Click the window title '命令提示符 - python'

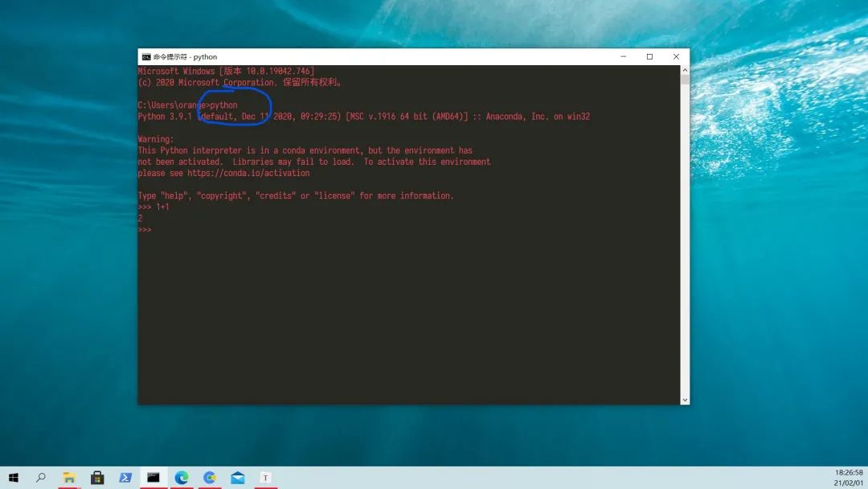click(185, 57)
